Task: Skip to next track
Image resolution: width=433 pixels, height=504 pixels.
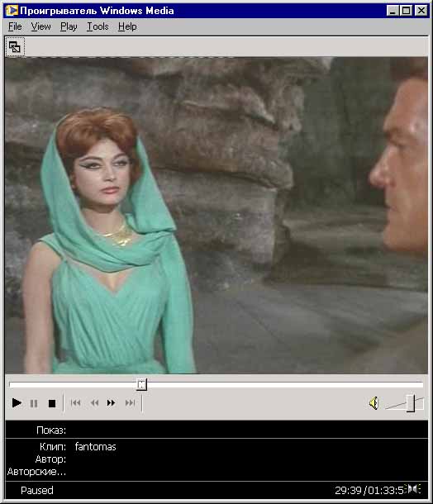Action: coord(131,402)
